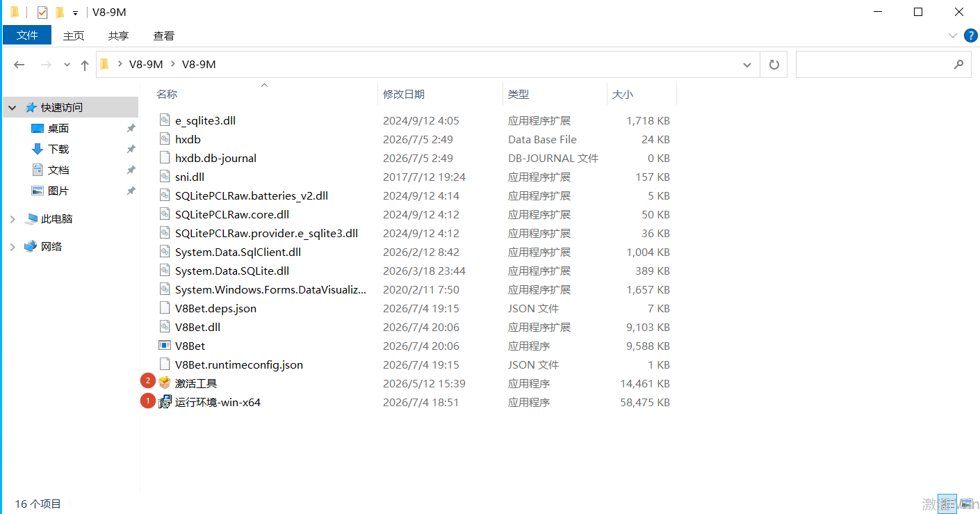Viewport: 980px width, 514px height.
Task: Sort by 名称 column header
Action: pos(167,94)
